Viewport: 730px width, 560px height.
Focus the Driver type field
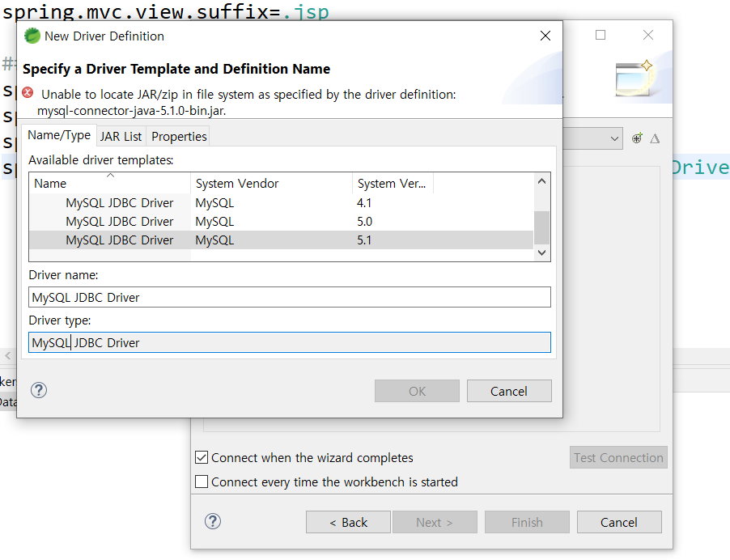pos(290,342)
